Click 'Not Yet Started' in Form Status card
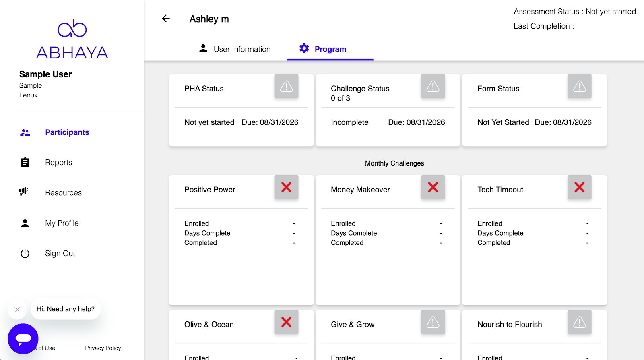Image resolution: width=644 pixels, height=360 pixels. (503, 122)
